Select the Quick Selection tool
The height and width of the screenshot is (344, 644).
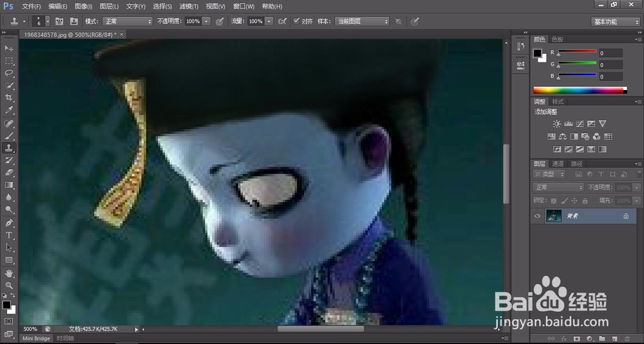pyautogui.click(x=8, y=86)
